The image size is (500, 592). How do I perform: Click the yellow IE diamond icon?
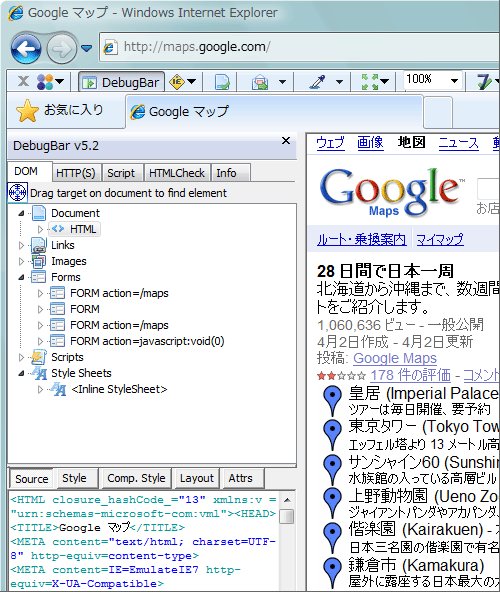177,82
